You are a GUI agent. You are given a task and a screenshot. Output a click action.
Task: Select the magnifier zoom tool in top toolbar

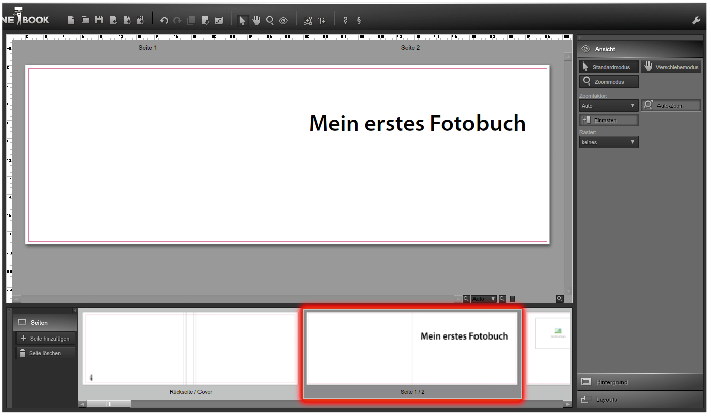[270, 20]
